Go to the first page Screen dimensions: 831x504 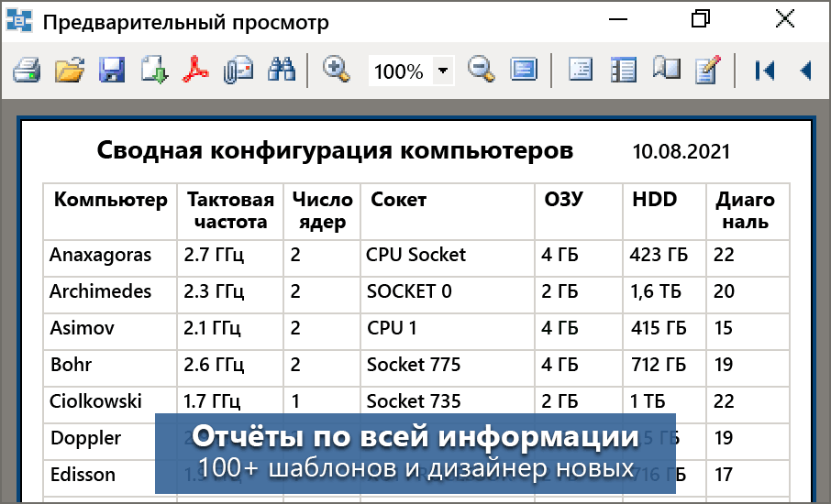click(763, 71)
